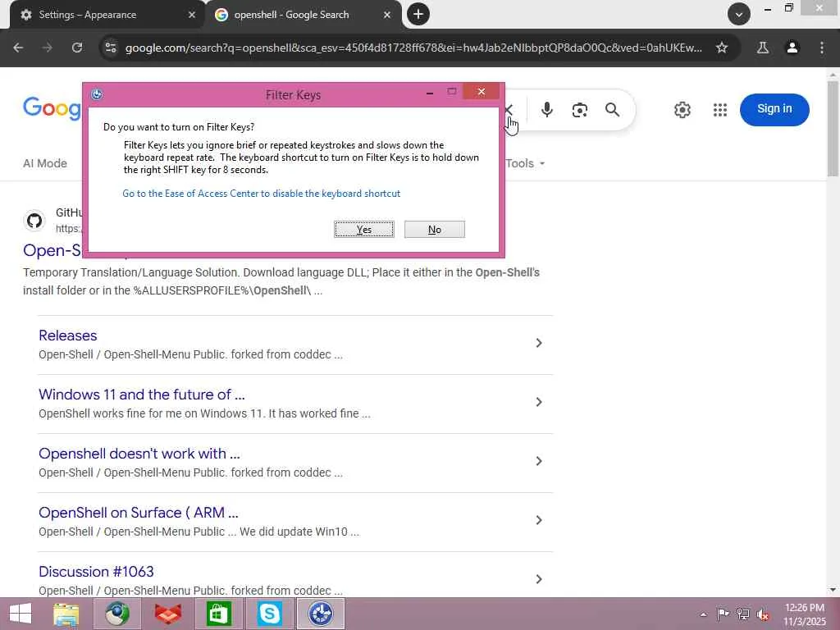Open the Ease of Access Center link
The width and height of the screenshot is (840, 630).
pos(262,194)
